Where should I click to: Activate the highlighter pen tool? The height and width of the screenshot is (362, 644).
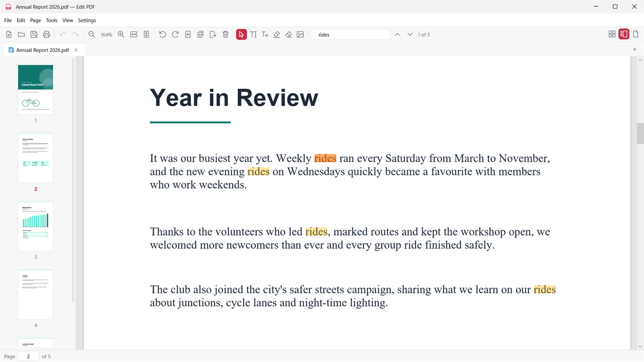click(277, 34)
